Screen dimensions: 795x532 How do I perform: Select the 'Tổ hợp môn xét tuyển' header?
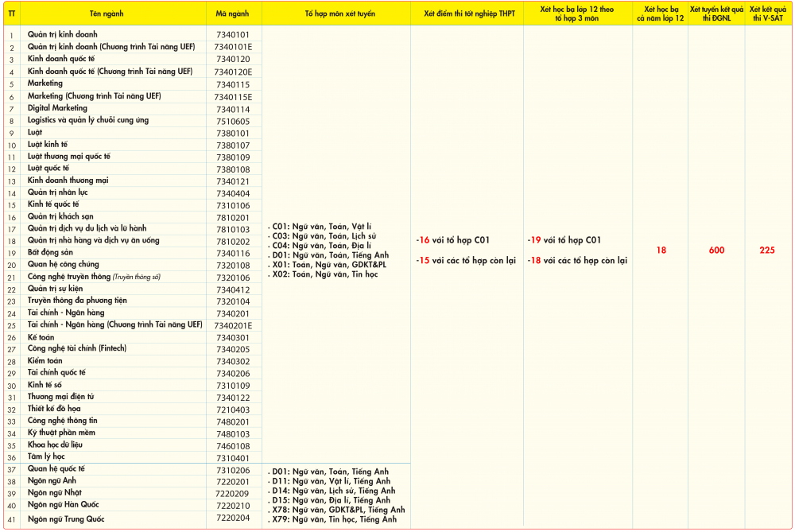[x=340, y=14]
